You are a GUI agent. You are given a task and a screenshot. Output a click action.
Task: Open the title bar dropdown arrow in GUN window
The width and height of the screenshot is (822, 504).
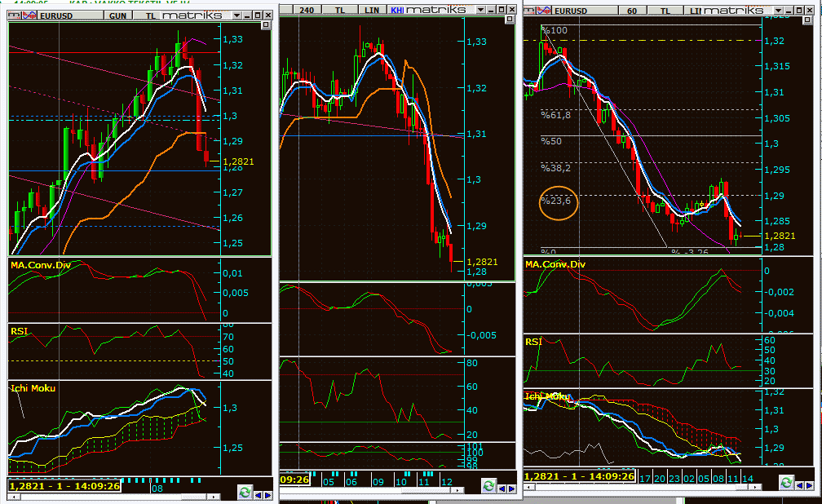click(237, 15)
